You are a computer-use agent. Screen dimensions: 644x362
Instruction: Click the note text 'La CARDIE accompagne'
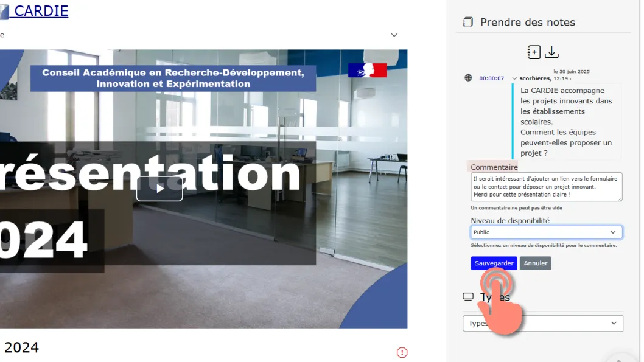click(x=562, y=91)
